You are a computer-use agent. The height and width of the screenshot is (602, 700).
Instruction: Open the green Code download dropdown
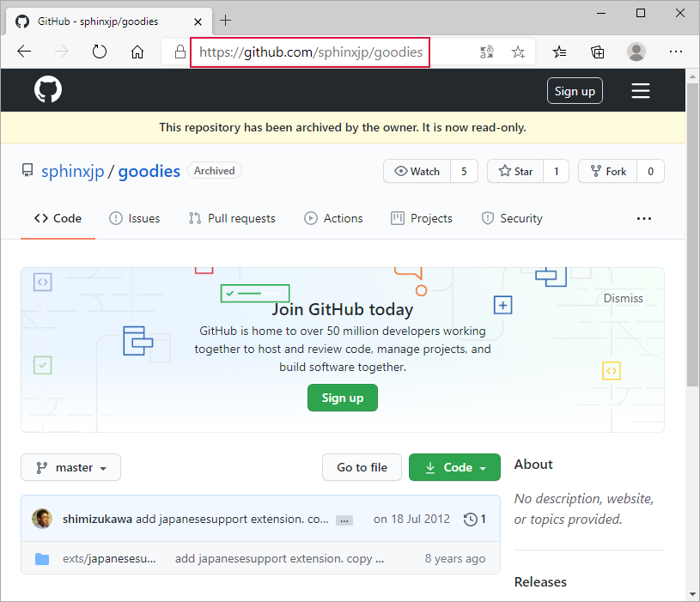(x=454, y=467)
